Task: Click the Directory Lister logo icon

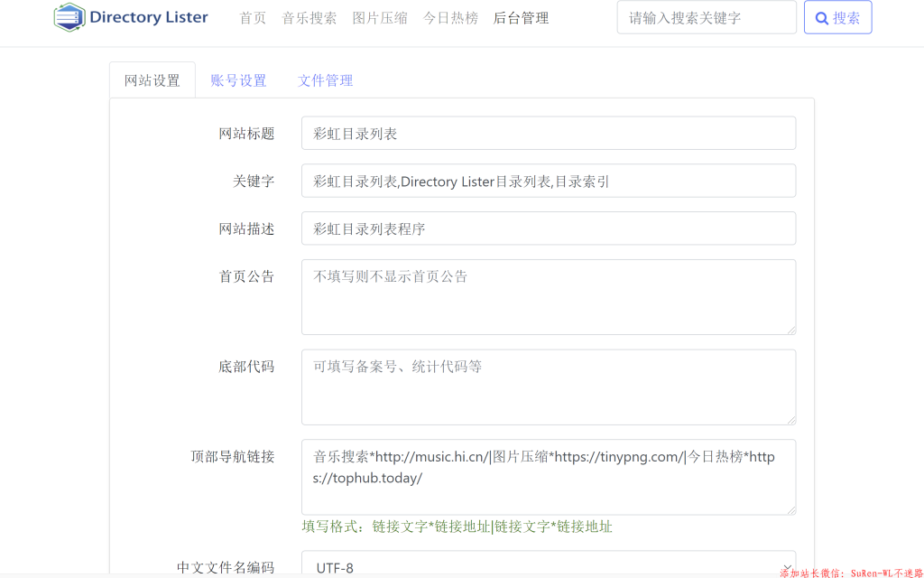Action: point(69,17)
